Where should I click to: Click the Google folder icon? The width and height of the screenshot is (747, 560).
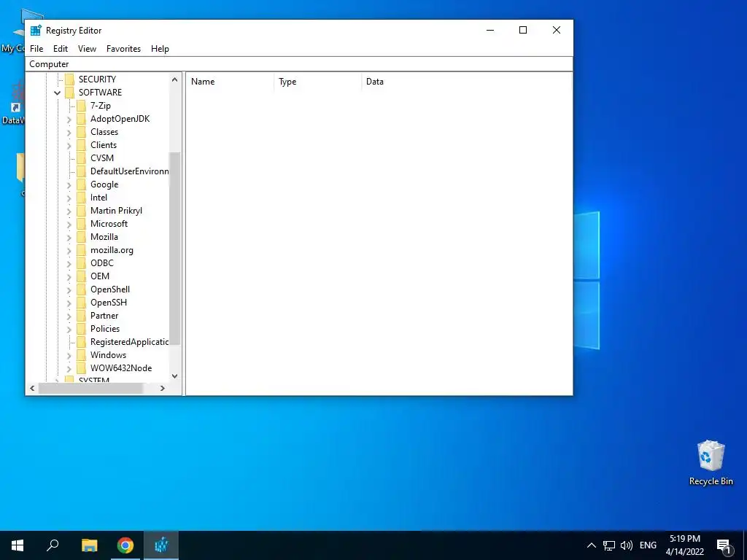tap(82, 184)
